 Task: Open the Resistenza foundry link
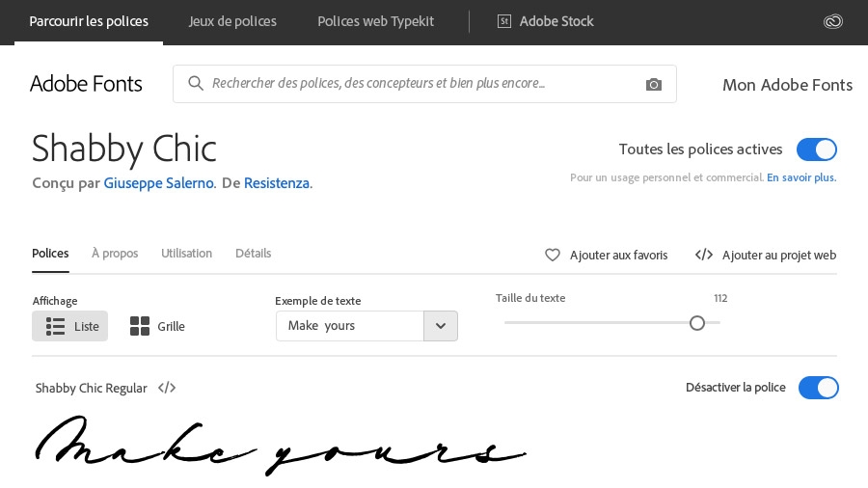click(277, 183)
